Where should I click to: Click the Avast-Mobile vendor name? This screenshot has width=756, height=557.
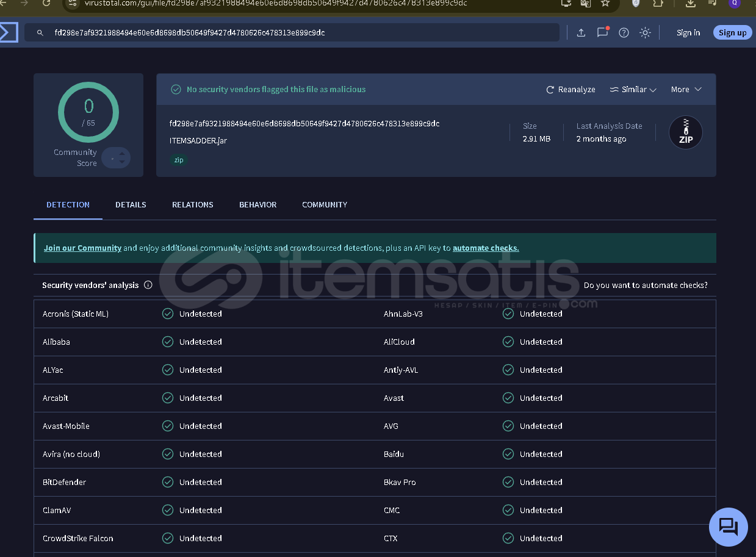[x=66, y=426]
